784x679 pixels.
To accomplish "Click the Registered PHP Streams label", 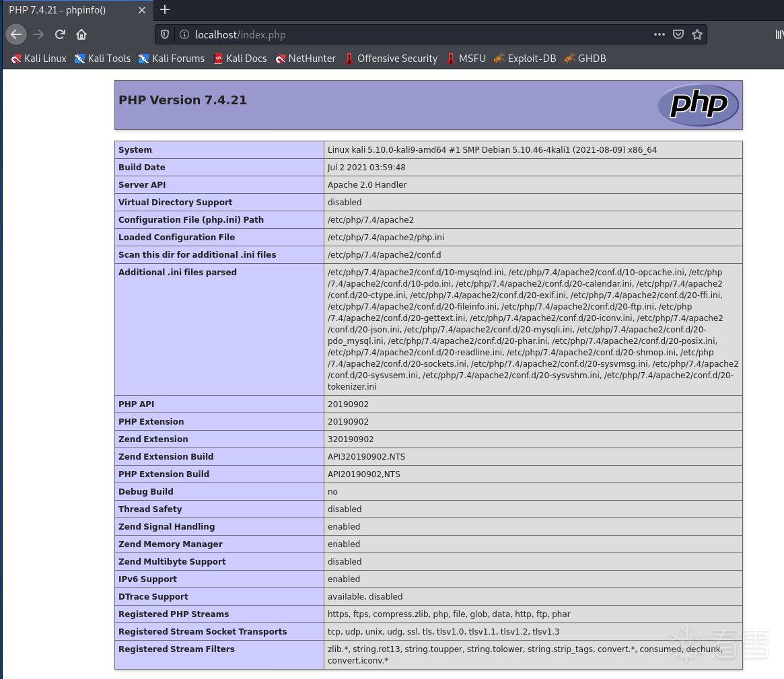I will [174, 614].
